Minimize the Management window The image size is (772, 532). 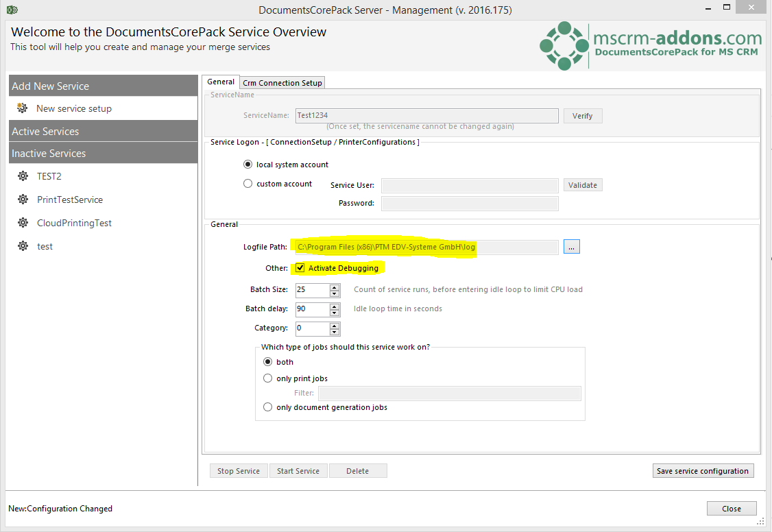(708, 8)
